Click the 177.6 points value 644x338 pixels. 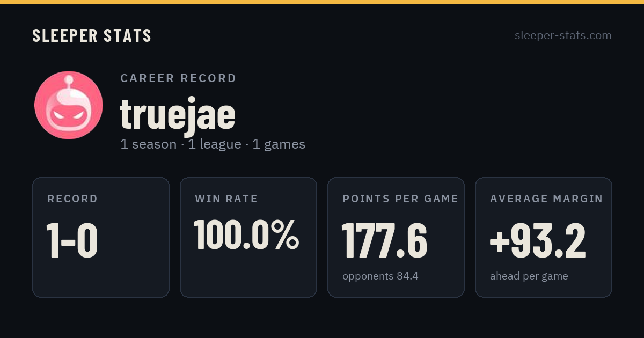coord(384,241)
